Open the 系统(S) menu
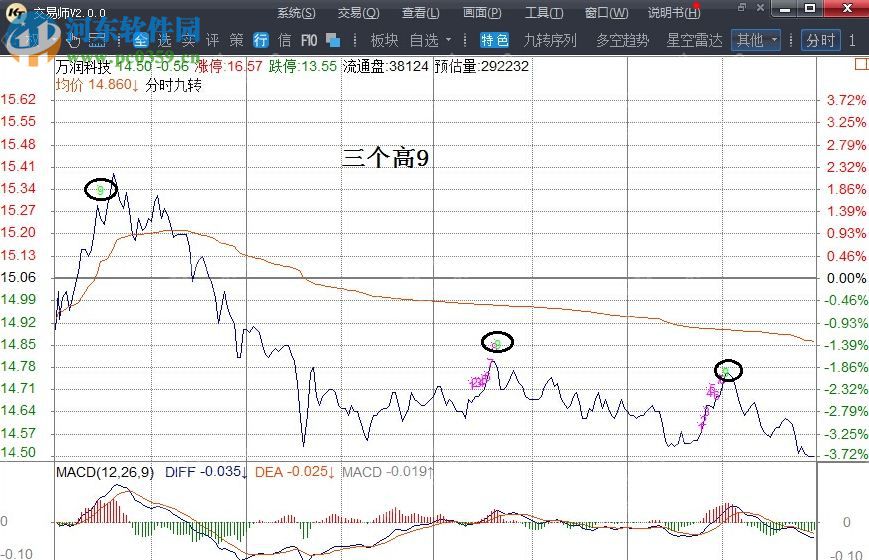This screenshot has height=560, width=869. click(297, 12)
